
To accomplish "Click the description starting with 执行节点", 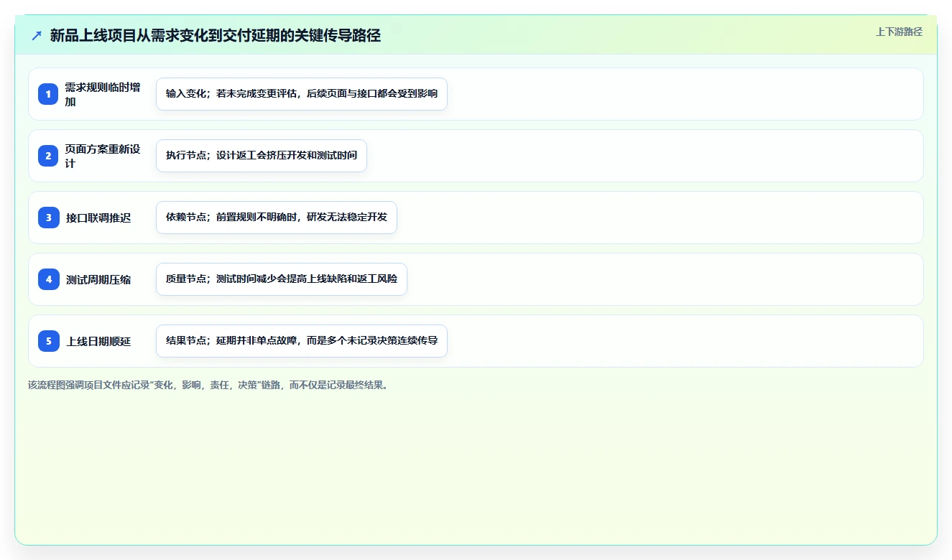I will click(x=262, y=156).
